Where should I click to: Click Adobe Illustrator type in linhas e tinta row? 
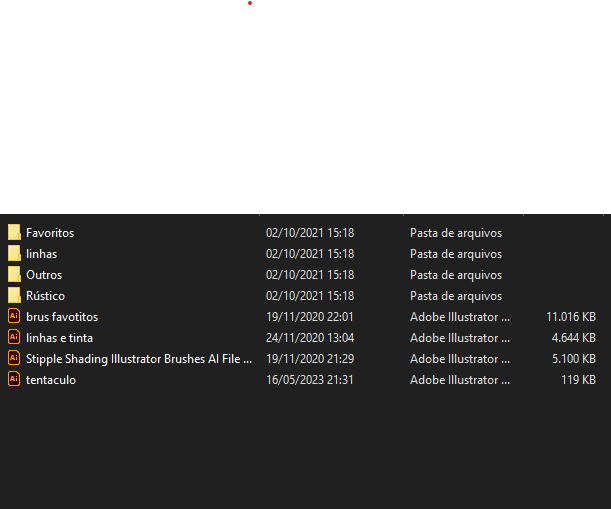tap(460, 338)
